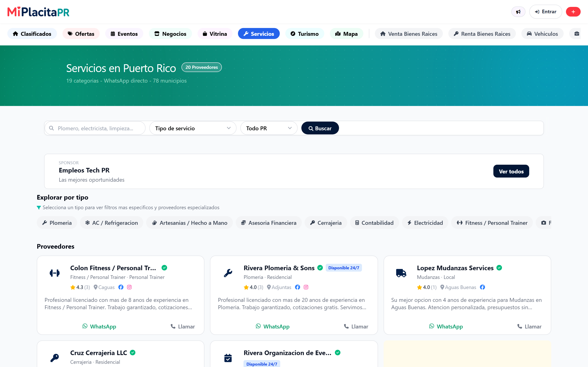Select the Plomeria type filter chip
Image resolution: width=588 pixels, height=367 pixels.
click(x=57, y=222)
